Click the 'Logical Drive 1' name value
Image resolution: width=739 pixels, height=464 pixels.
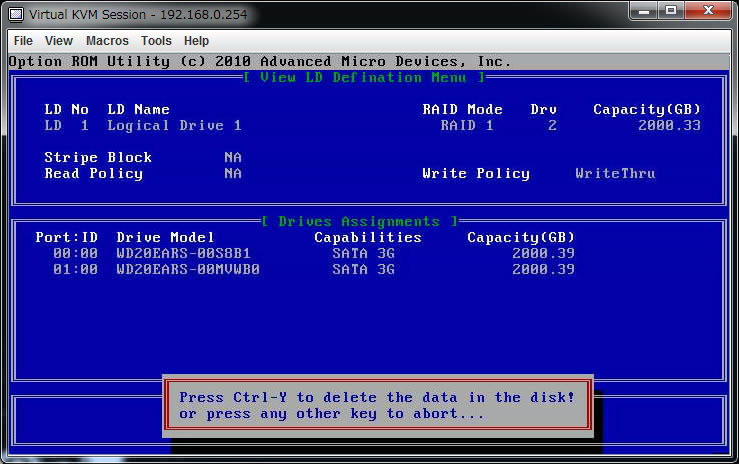point(174,125)
